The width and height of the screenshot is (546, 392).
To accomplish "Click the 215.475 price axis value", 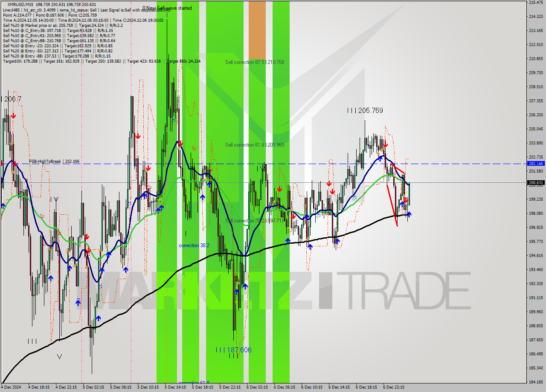I will [x=536, y=3].
